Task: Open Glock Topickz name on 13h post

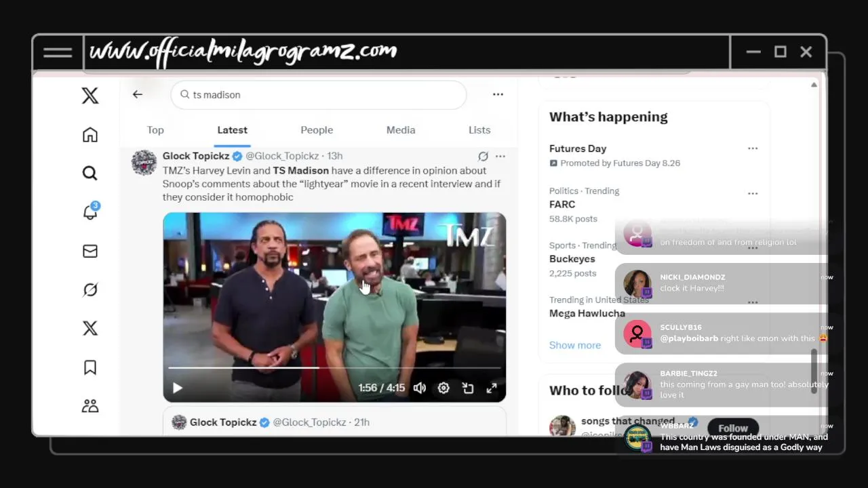Action: 196,156
